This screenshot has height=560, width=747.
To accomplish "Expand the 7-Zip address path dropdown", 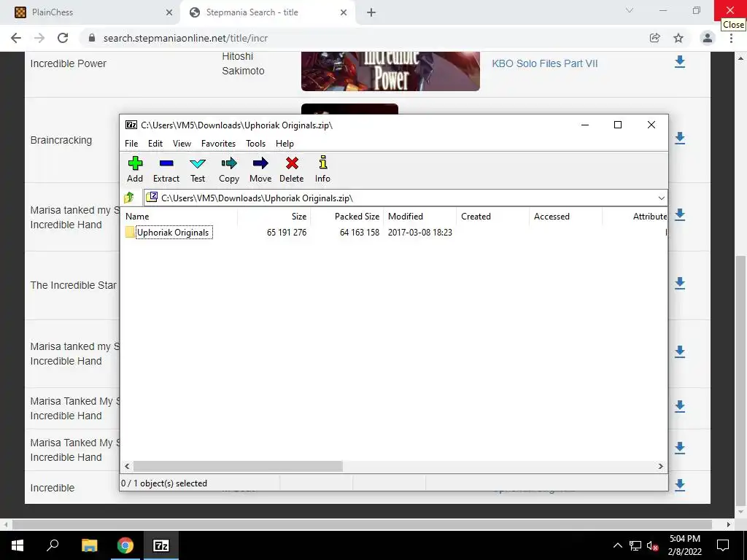I will pyautogui.click(x=661, y=198).
